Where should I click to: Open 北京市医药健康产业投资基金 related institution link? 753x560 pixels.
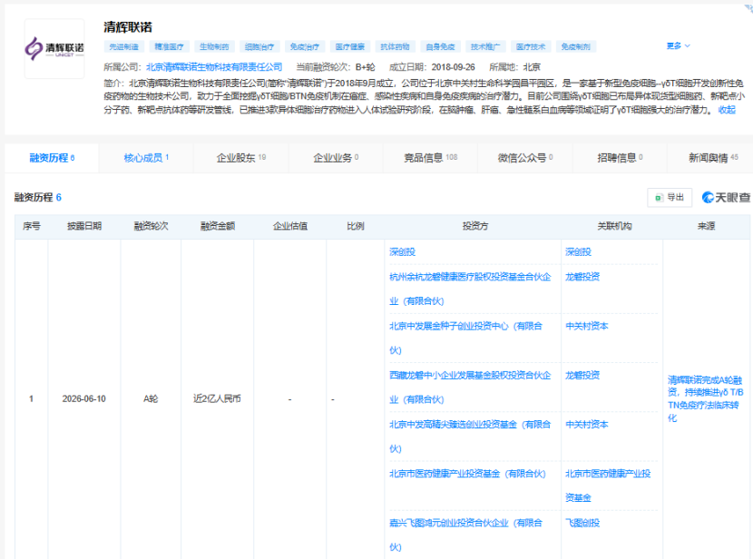click(608, 486)
